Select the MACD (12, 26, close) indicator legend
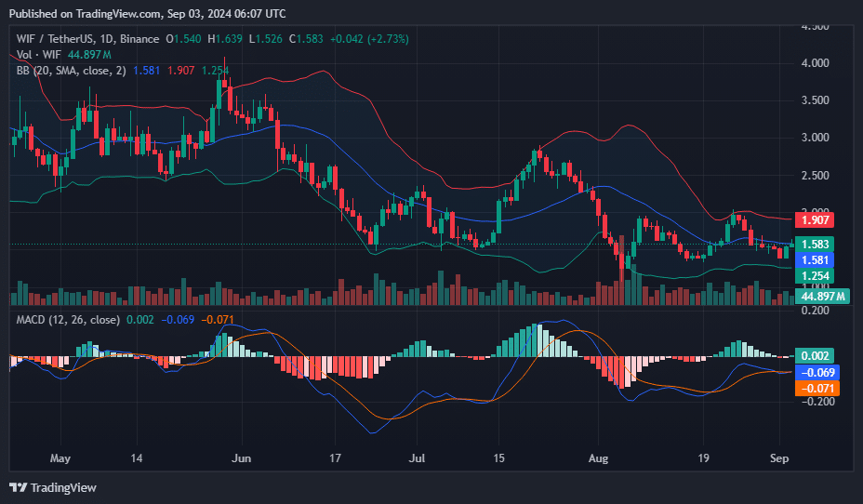This screenshot has height=504, width=863. click(x=67, y=320)
